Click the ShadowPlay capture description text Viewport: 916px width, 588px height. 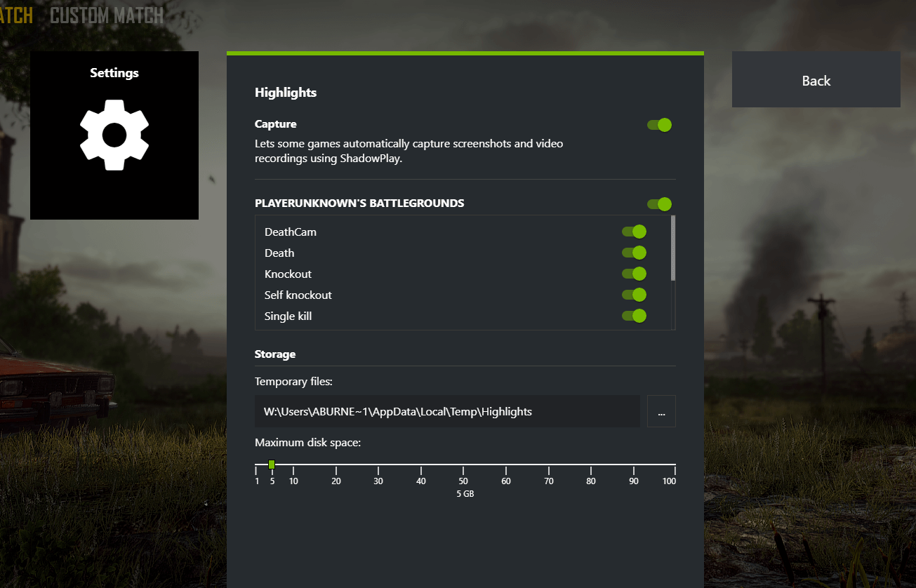[409, 151]
